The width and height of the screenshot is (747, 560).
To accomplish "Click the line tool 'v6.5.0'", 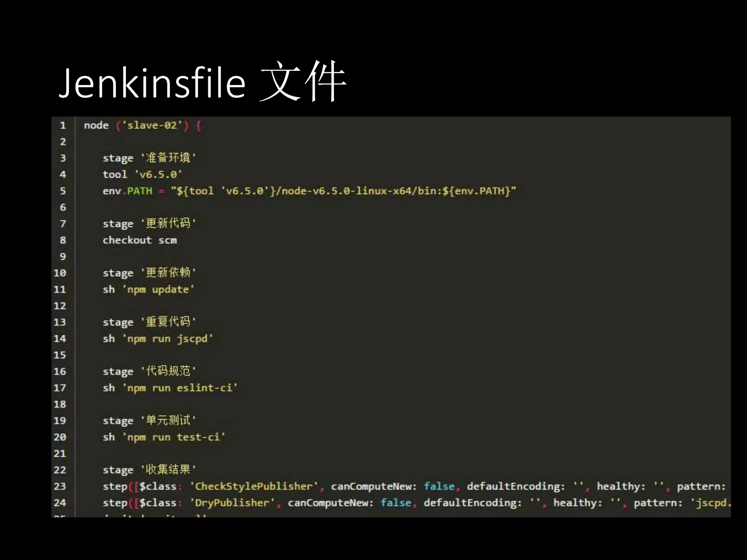I will pyautogui.click(x=142, y=174).
